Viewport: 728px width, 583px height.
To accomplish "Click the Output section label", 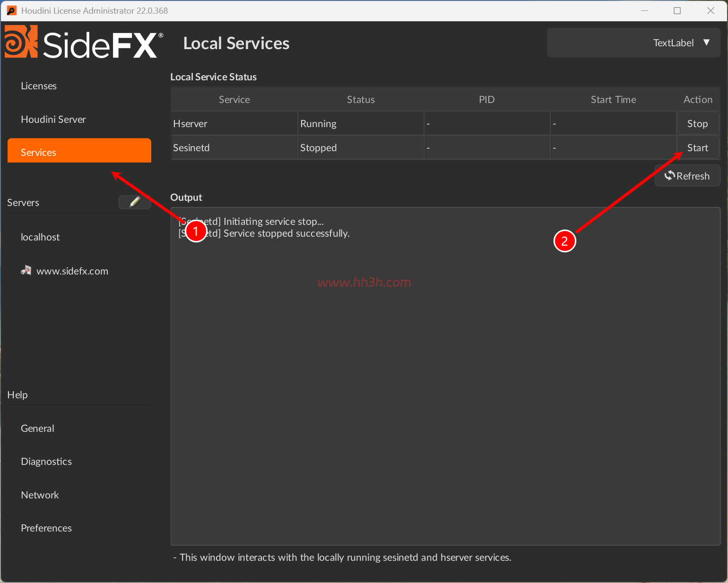I will coord(186,197).
